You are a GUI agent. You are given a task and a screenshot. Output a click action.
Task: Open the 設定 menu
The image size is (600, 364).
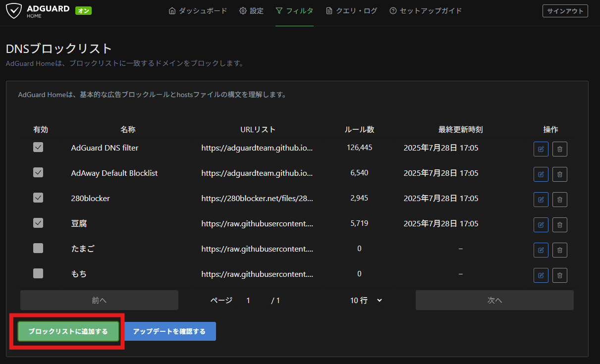tap(251, 11)
